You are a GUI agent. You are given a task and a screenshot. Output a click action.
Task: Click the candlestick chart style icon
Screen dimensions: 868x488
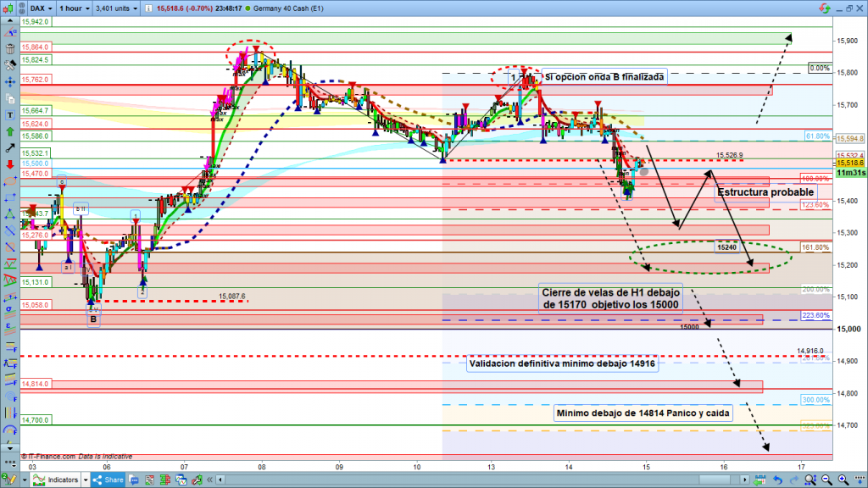tap(8, 8)
